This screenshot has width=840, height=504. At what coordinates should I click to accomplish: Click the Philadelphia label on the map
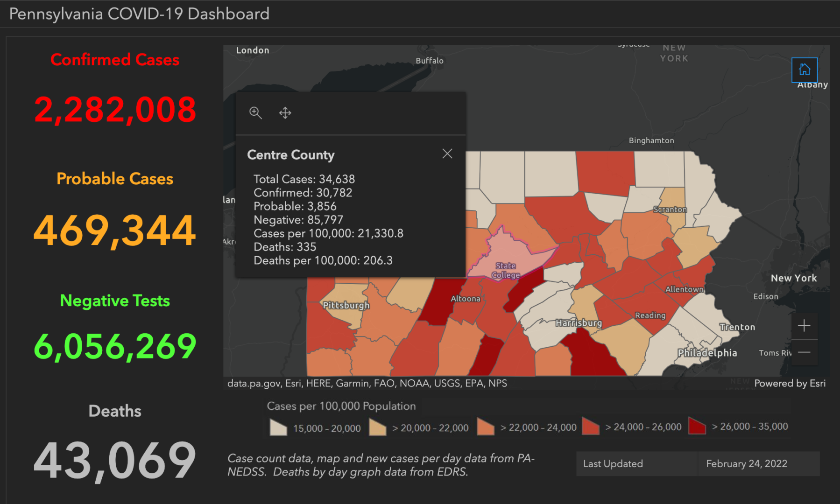click(x=707, y=353)
